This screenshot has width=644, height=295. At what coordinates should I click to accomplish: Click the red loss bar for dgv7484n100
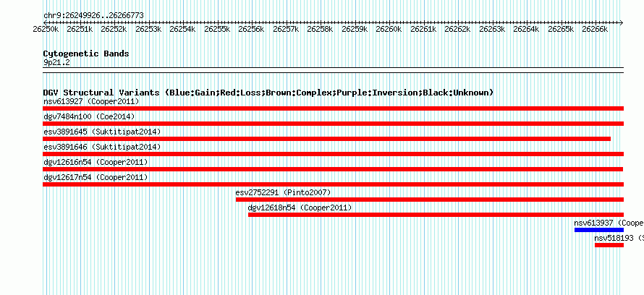click(333, 124)
